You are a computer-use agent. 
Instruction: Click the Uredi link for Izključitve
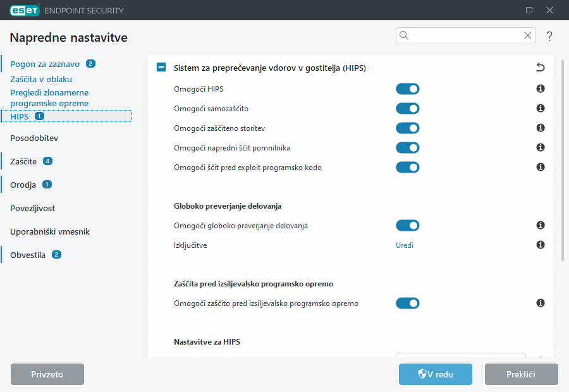(x=405, y=245)
